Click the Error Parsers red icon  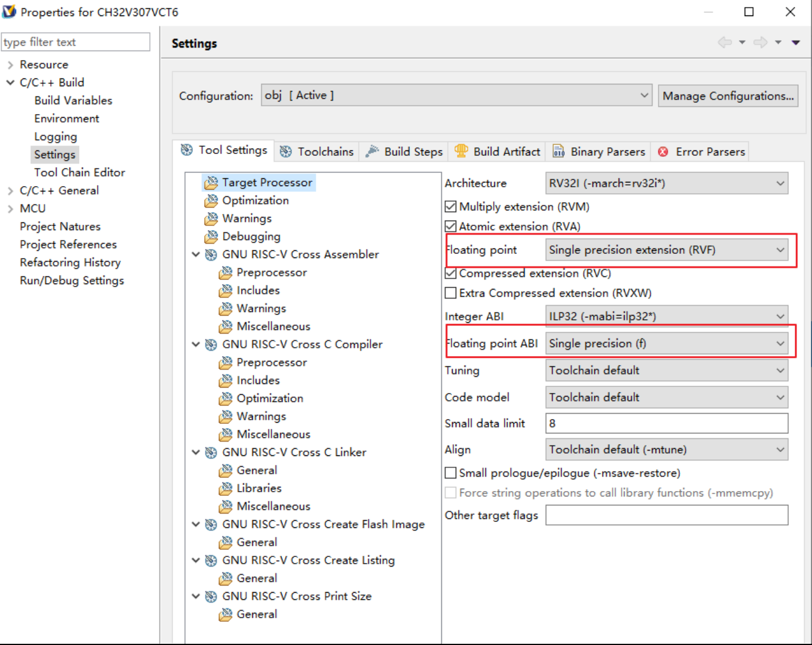tap(663, 152)
